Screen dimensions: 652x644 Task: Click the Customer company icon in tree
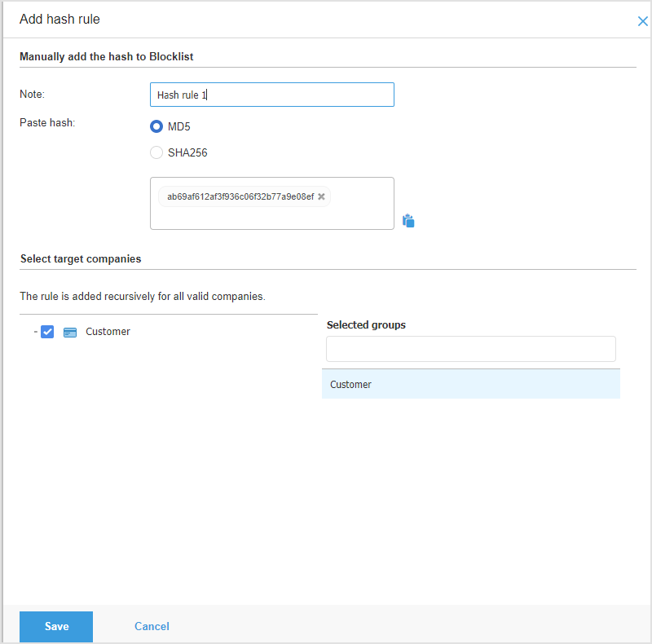[70, 332]
